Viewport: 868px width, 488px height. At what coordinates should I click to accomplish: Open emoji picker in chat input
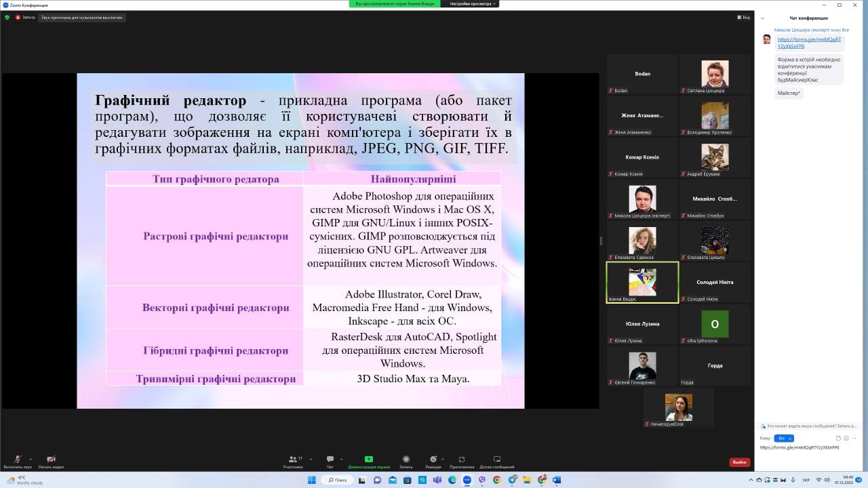click(846, 439)
